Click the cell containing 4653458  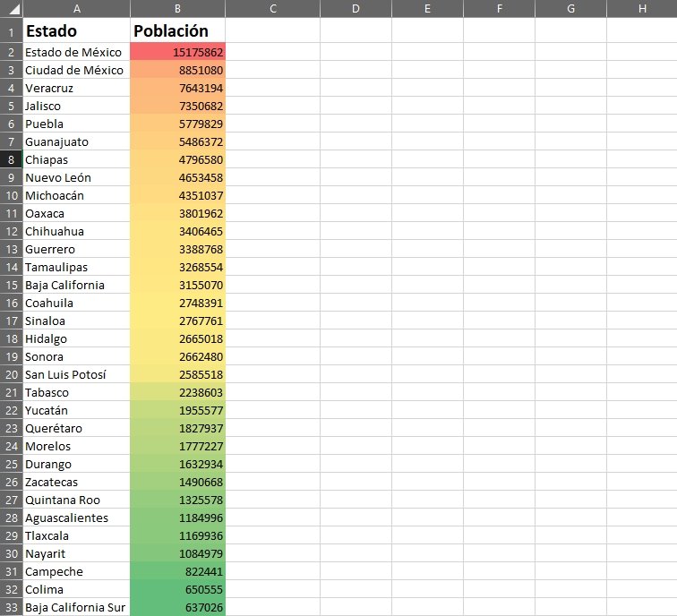coord(177,177)
